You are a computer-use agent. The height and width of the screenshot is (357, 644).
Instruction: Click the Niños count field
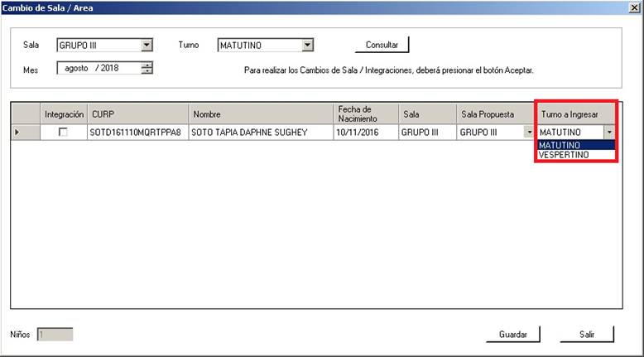tap(55, 335)
